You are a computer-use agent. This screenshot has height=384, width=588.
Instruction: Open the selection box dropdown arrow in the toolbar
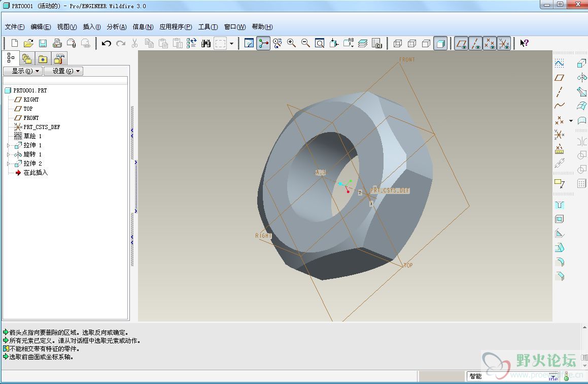click(x=231, y=44)
